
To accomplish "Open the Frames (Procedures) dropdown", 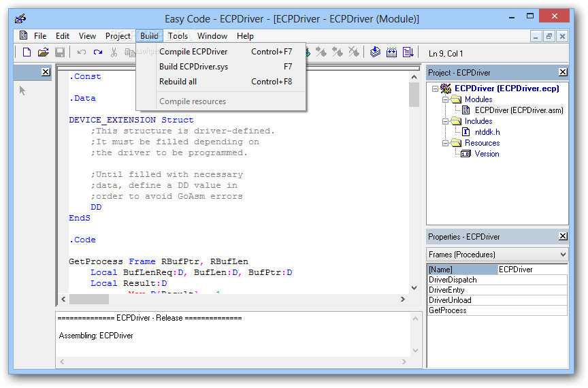I will (563, 255).
